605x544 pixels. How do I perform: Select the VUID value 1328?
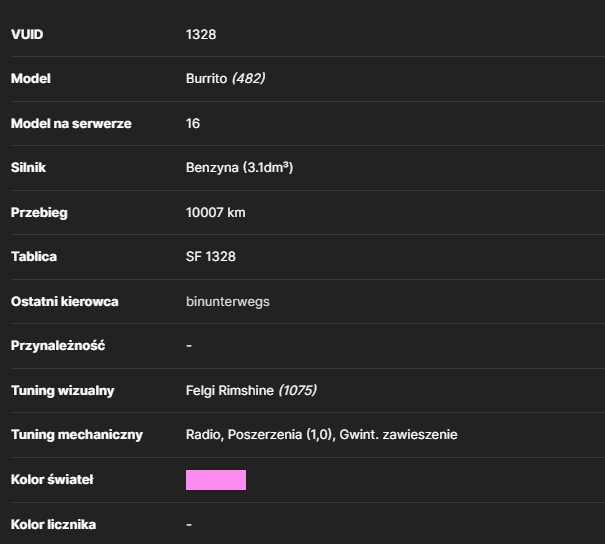(201, 34)
